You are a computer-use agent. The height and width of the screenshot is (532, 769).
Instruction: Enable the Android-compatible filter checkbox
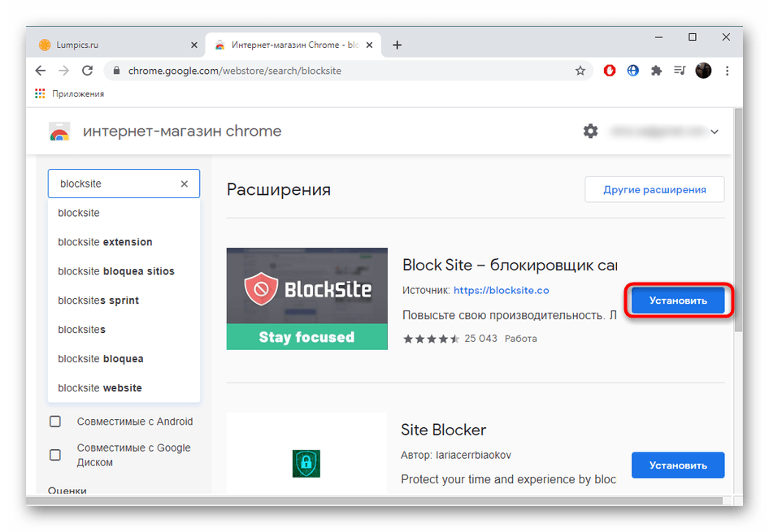pyautogui.click(x=55, y=422)
